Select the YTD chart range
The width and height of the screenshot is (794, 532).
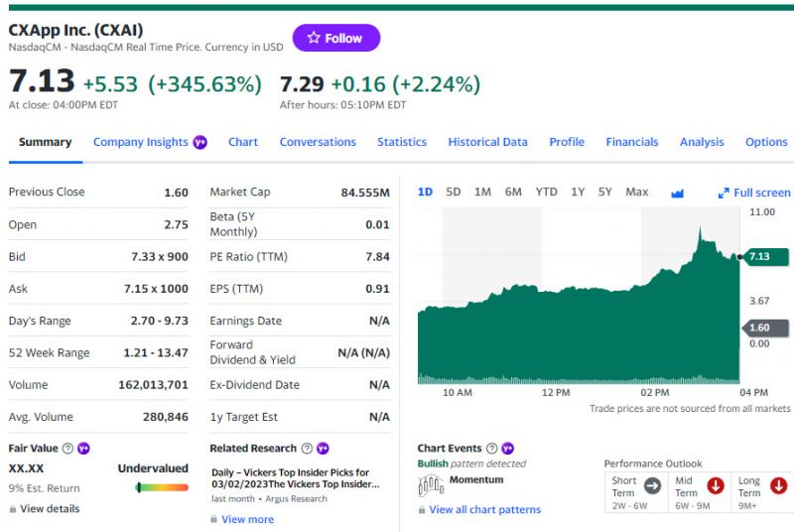click(547, 193)
